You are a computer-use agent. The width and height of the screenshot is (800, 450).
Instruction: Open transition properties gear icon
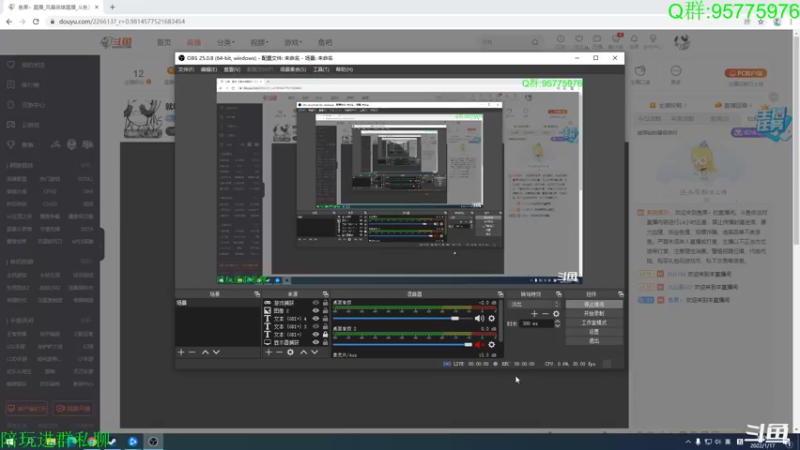556,314
